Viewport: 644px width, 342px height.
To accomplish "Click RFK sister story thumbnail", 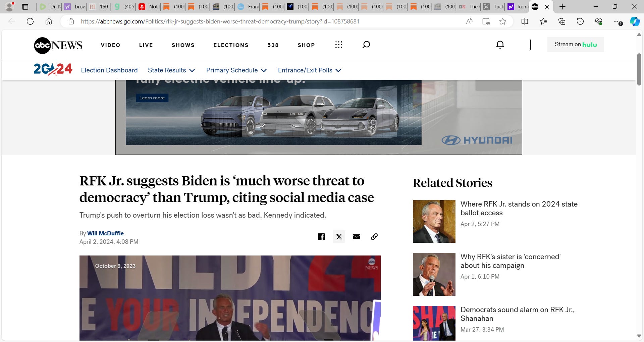I will click(x=434, y=274).
